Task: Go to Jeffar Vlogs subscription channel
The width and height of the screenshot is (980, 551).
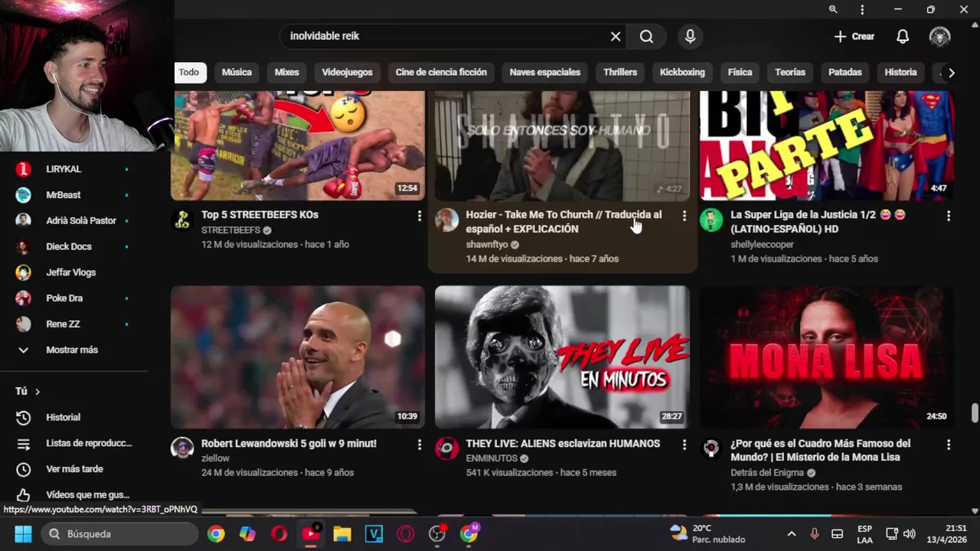Action: coord(73,272)
